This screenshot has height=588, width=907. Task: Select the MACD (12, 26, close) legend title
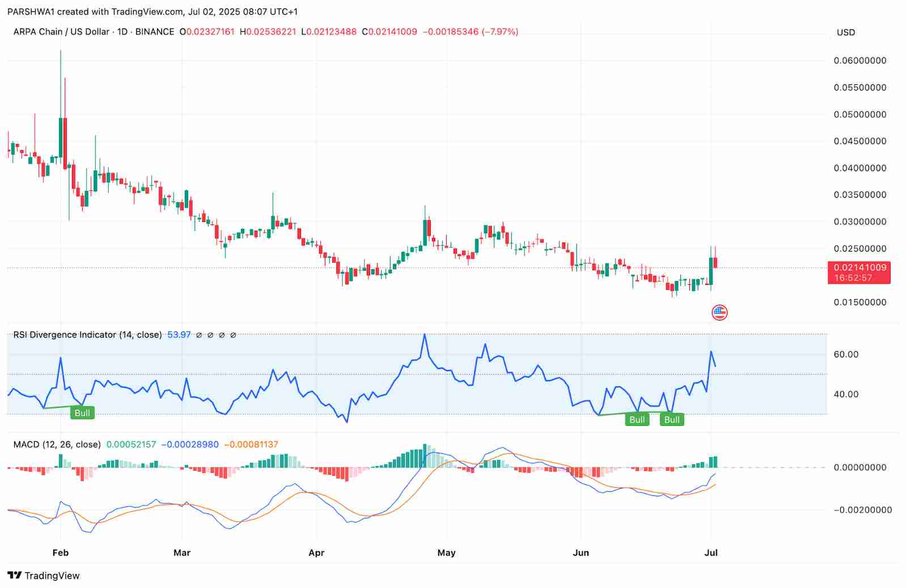click(57, 445)
